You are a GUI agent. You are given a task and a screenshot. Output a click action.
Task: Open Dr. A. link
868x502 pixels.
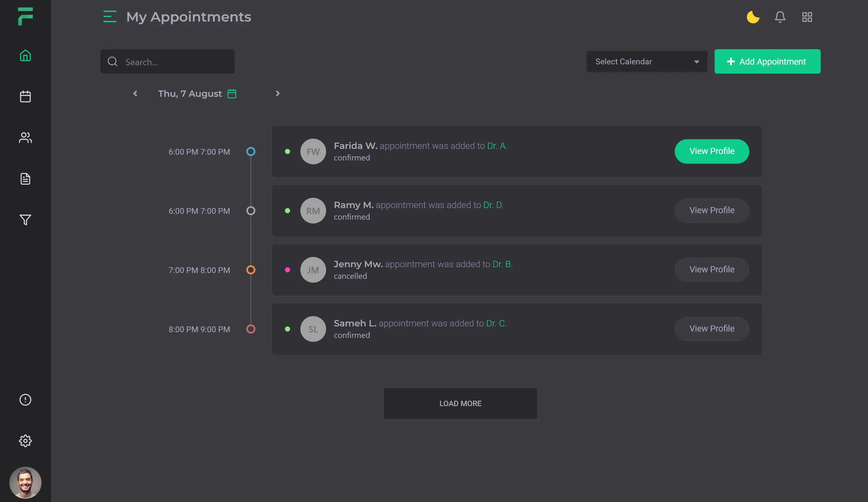tap(497, 146)
